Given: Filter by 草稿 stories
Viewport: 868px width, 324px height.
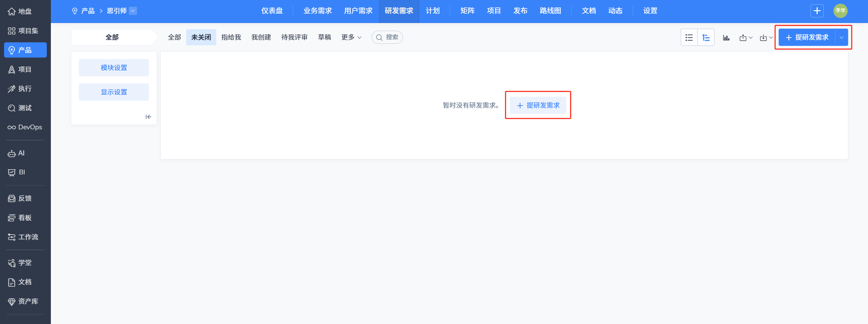Looking at the screenshot, I should click(x=324, y=37).
